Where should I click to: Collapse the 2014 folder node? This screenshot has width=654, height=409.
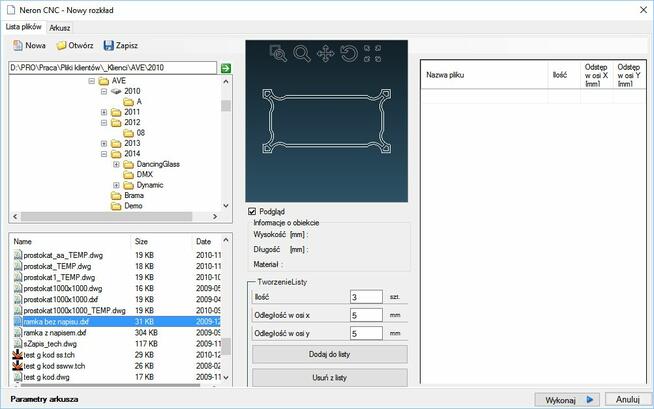click(x=104, y=154)
